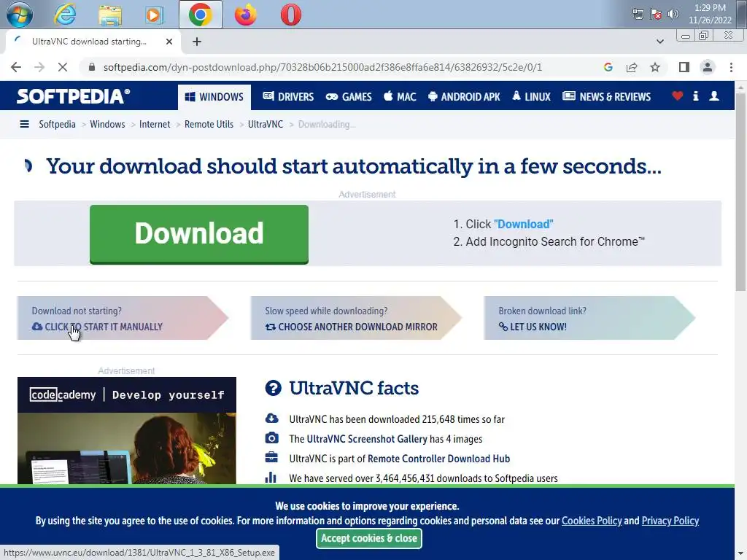Viewport: 747px width, 560px height.
Task: Launch Firefox from the taskbar
Action: tap(245, 15)
